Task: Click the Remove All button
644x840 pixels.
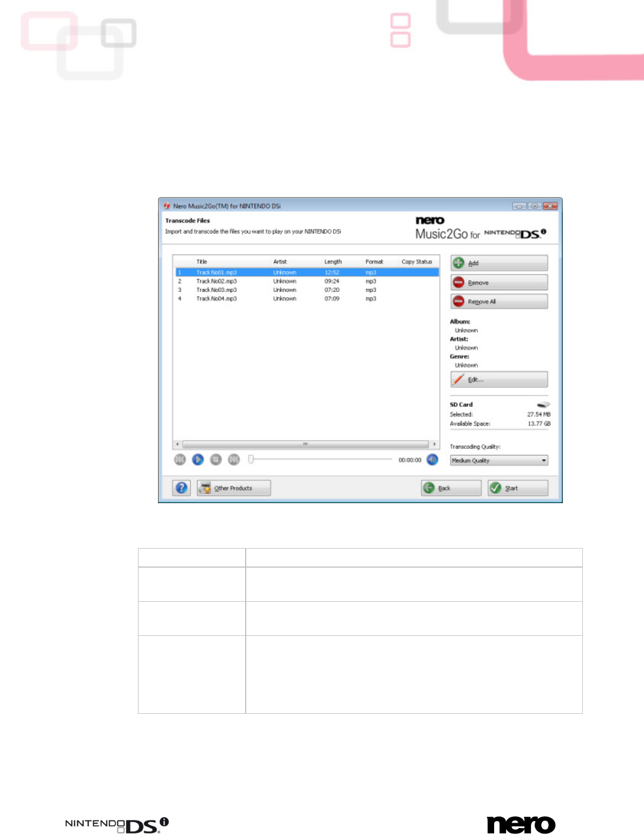Action: (x=499, y=301)
